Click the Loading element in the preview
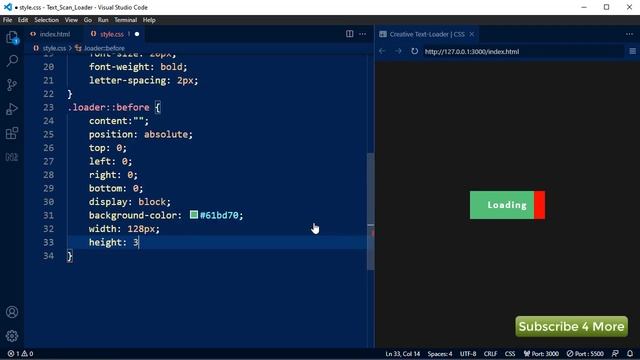Viewport: 640px width, 360px height. pyautogui.click(x=507, y=205)
